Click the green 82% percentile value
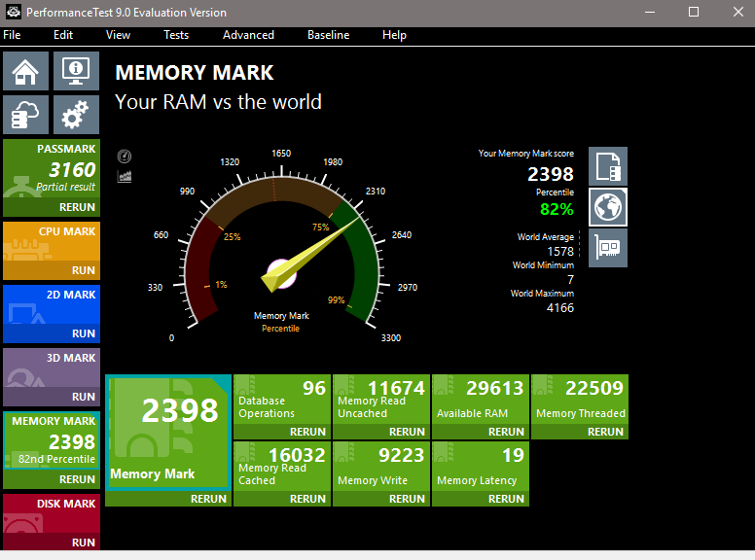 click(x=557, y=209)
